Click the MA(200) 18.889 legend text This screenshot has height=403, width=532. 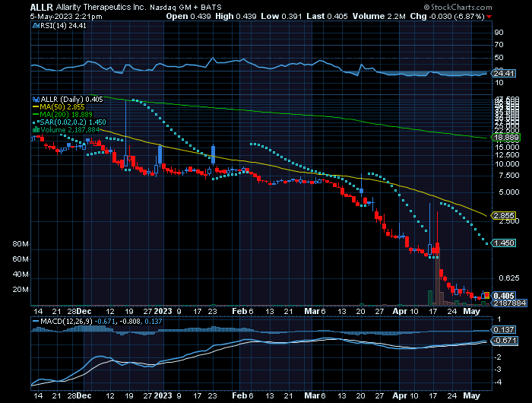(66, 114)
